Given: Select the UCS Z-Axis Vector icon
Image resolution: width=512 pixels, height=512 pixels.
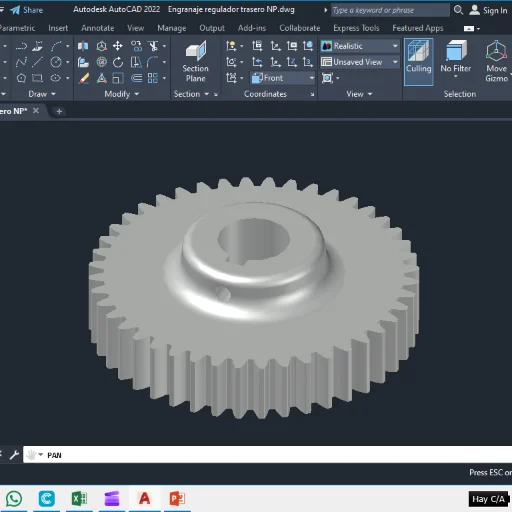Looking at the screenshot, I should click(x=292, y=62).
